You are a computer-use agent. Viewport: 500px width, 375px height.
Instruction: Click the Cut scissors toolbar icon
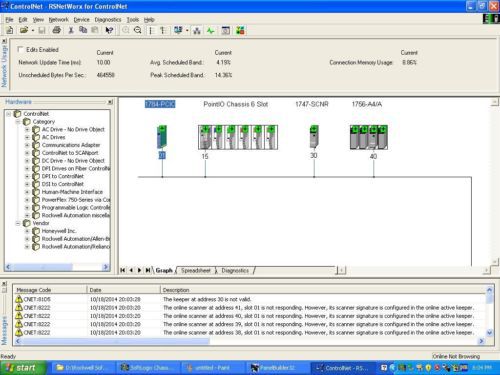[x=71, y=31]
